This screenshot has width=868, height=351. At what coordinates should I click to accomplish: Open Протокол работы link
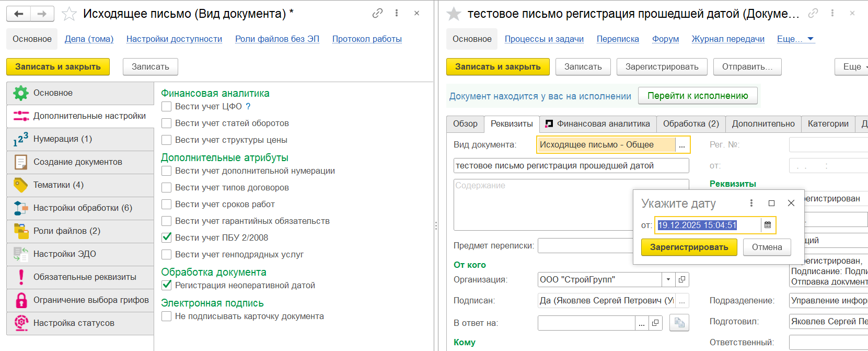[367, 39]
